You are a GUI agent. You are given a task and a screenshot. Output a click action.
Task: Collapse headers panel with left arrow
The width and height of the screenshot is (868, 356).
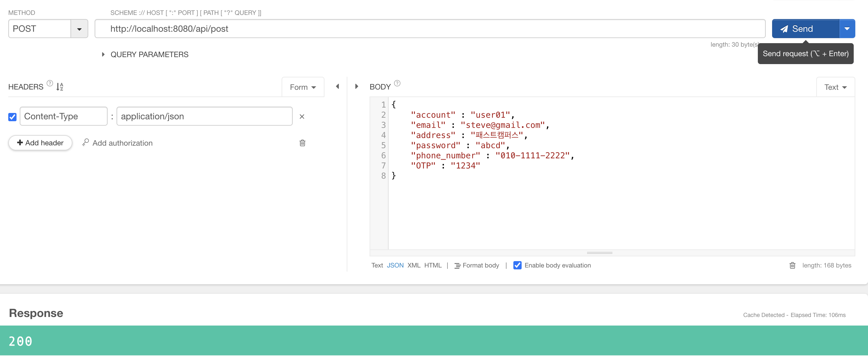pos(337,87)
